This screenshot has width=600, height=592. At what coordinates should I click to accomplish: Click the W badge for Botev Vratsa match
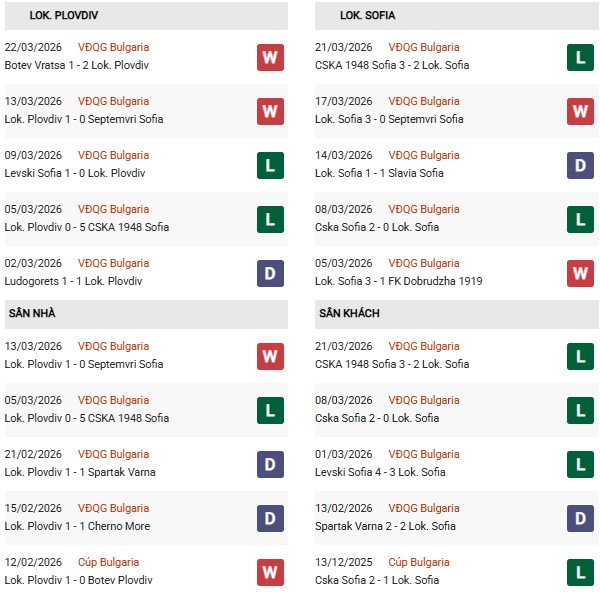(270, 57)
